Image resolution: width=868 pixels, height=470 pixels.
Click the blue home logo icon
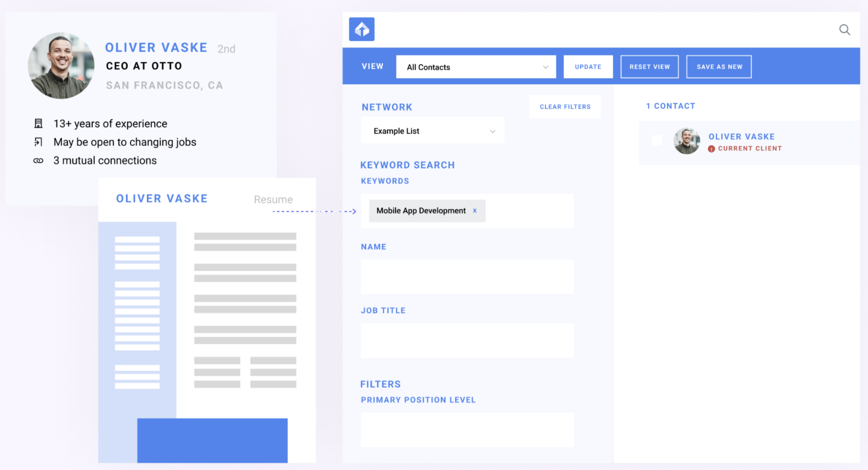[x=362, y=29]
